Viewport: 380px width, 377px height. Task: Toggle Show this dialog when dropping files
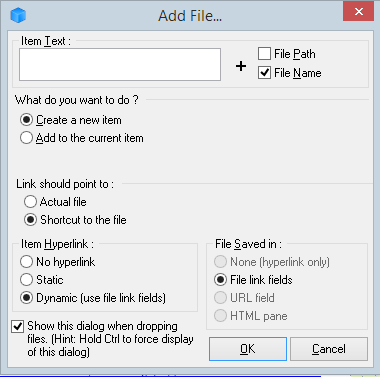coord(17,326)
